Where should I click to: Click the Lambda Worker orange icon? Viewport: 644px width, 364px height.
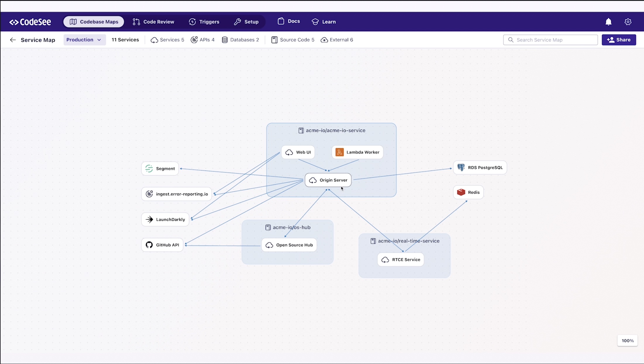(339, 152)
